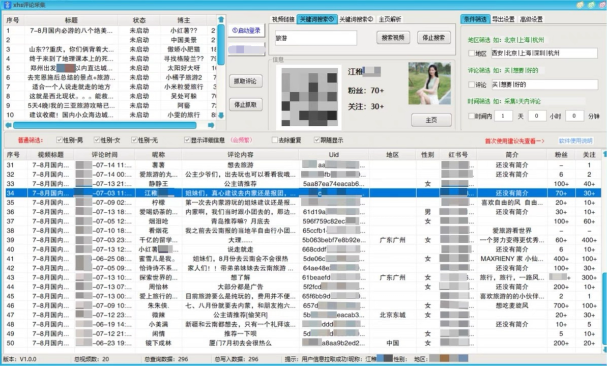The height and width of the screenshot is (366, 607).
Task: Click the scroll-down arrow of the video list
Action: pyautogui.click(x=221, y=115)
